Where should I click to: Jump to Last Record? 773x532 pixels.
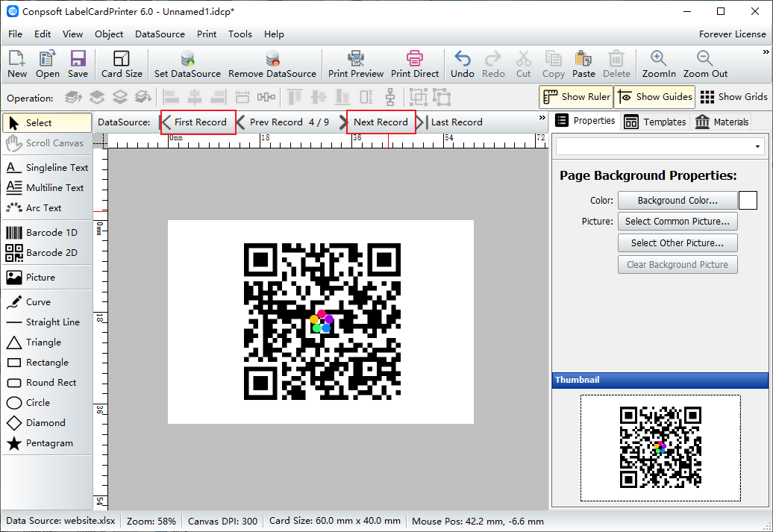(450, 122)
